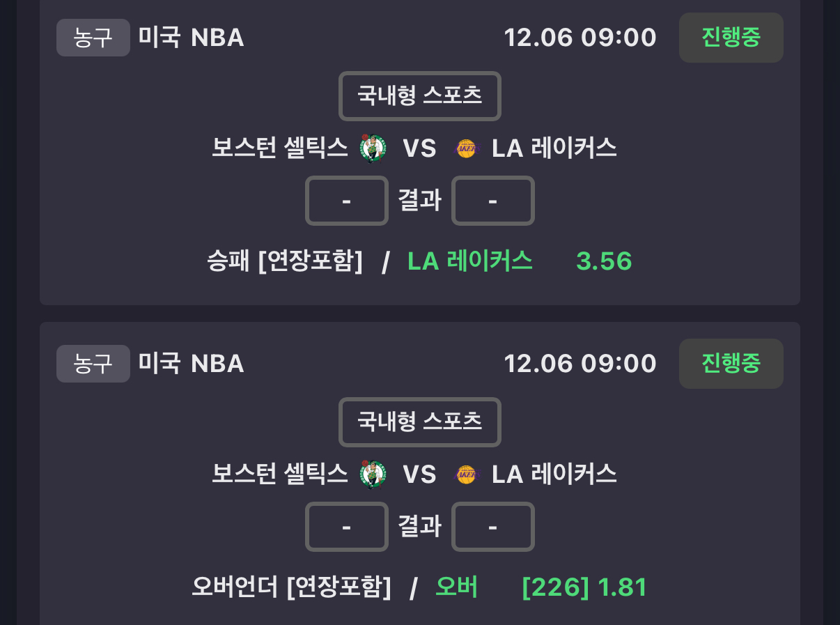Select the 농구 tag on the 승패 card
This screenshot has width=840, height=625.
click(x=93, y=38)
